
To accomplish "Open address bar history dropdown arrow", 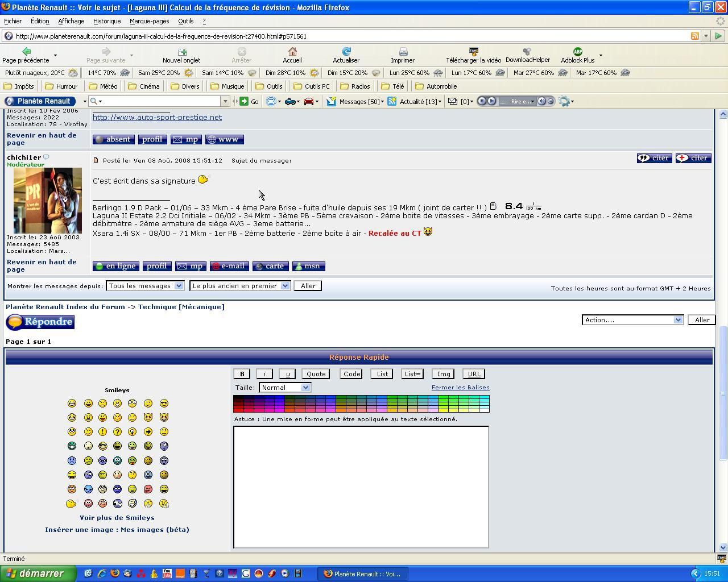I will coord(706,36).
